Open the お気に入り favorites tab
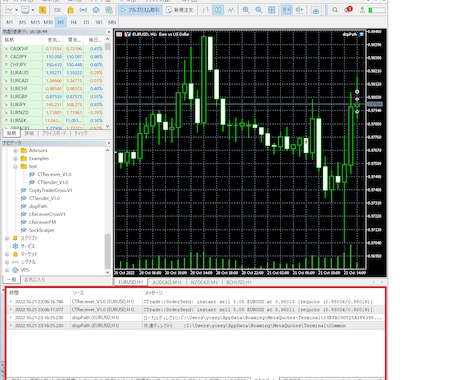460x380 pixels. (x=34, y=280)
